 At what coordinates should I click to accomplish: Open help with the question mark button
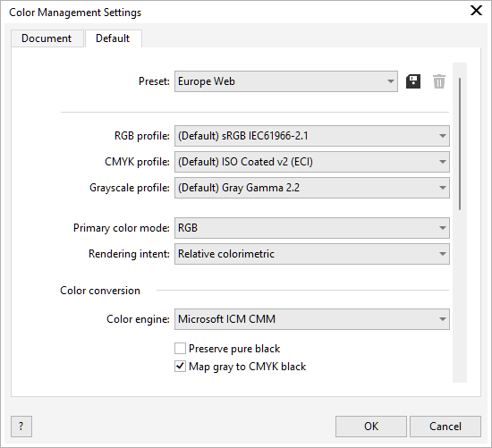point(21,427)
